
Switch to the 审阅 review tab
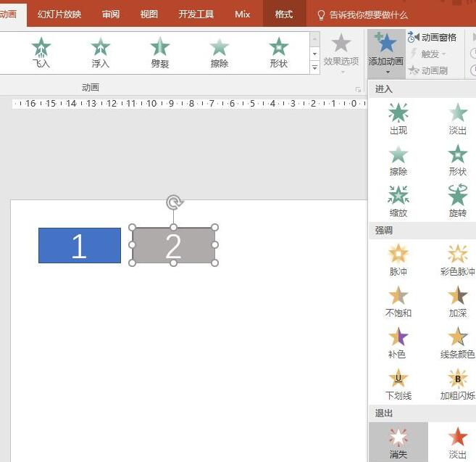[111, 15]
